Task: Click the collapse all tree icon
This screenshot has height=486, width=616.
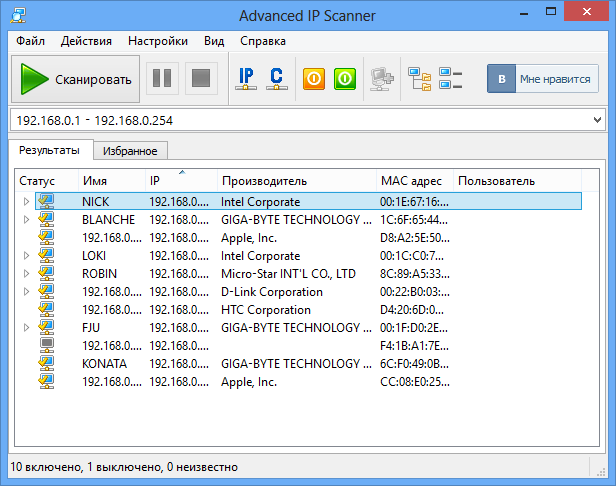Action: pos(450,79)
